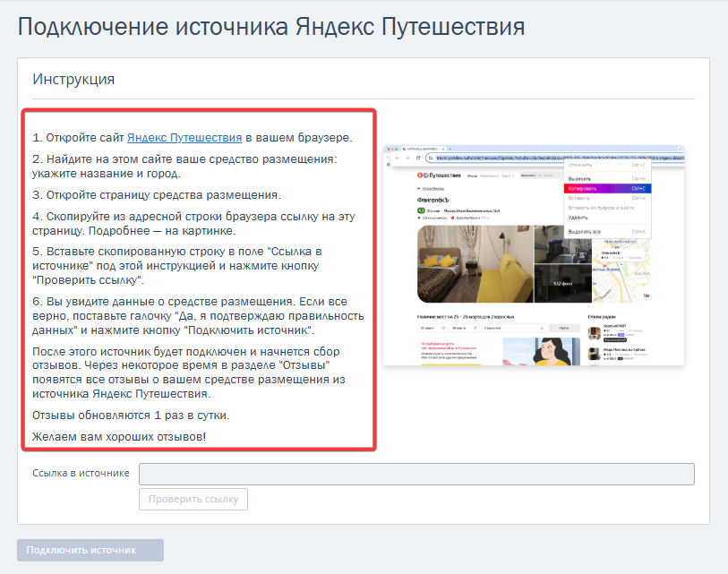Click the Проверить ссылку button
Screen dimensions: 728x574
tap(193, 500)
